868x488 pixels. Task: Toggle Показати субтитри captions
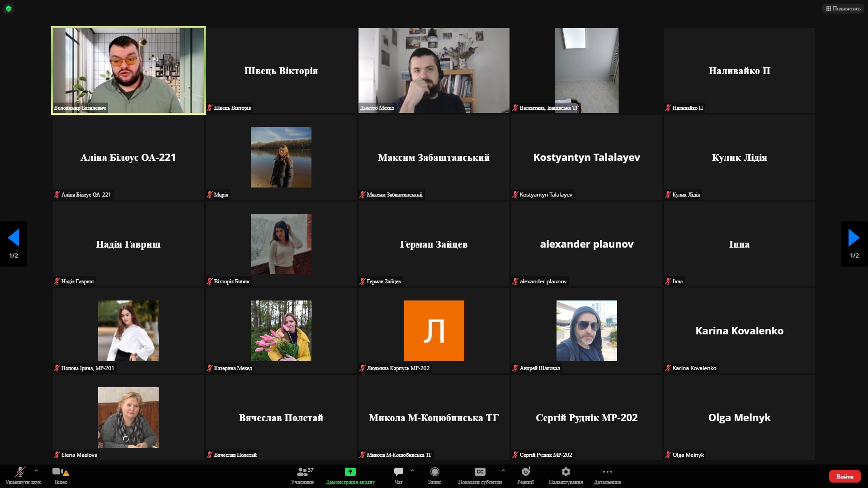[480, 473]
